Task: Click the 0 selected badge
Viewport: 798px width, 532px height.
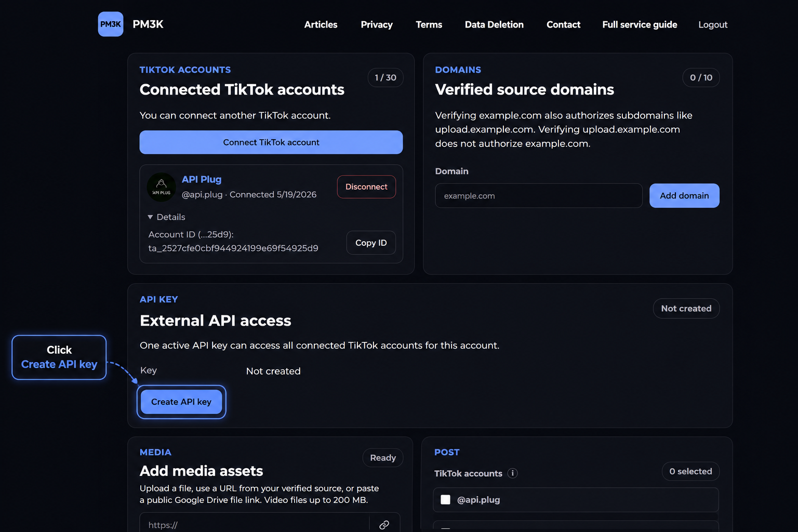Action: [x=690, y=471]
